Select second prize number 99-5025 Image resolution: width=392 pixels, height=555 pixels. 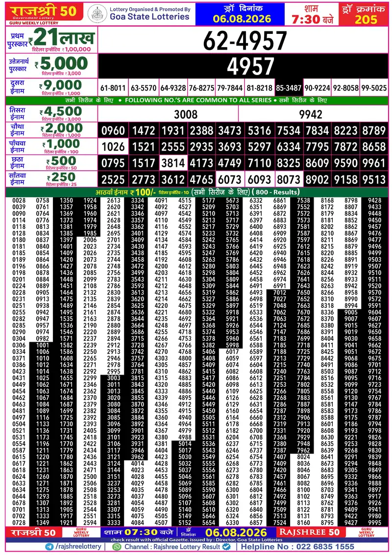[374, 88]
